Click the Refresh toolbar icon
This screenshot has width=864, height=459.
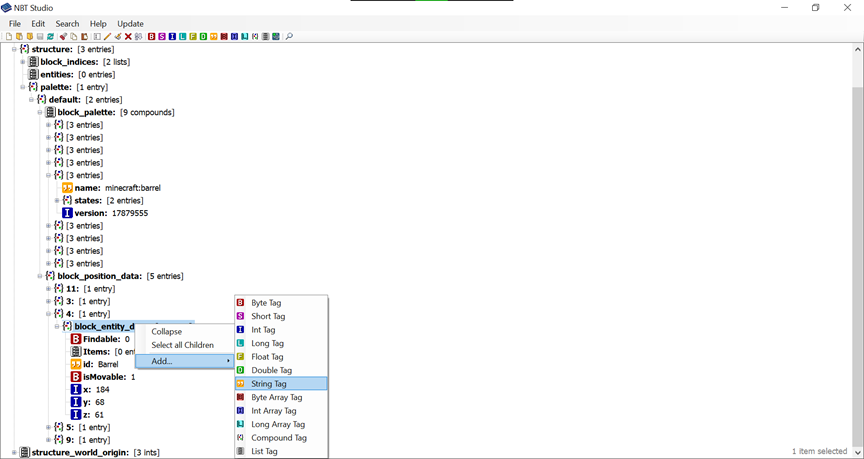click(x=50, y=37)
